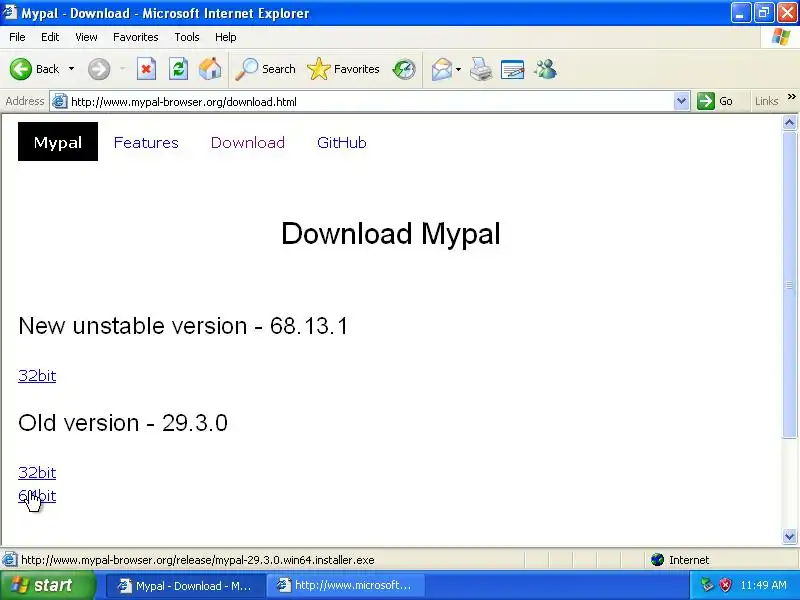Expand the Links toolbar chevron

click(791, 97)
